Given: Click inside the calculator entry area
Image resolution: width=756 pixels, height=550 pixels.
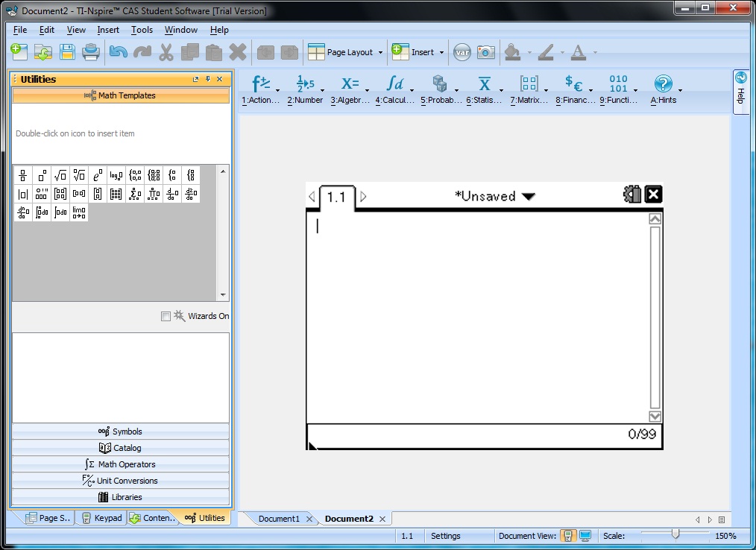Looking at the screenshot, I should pos(477,313).
